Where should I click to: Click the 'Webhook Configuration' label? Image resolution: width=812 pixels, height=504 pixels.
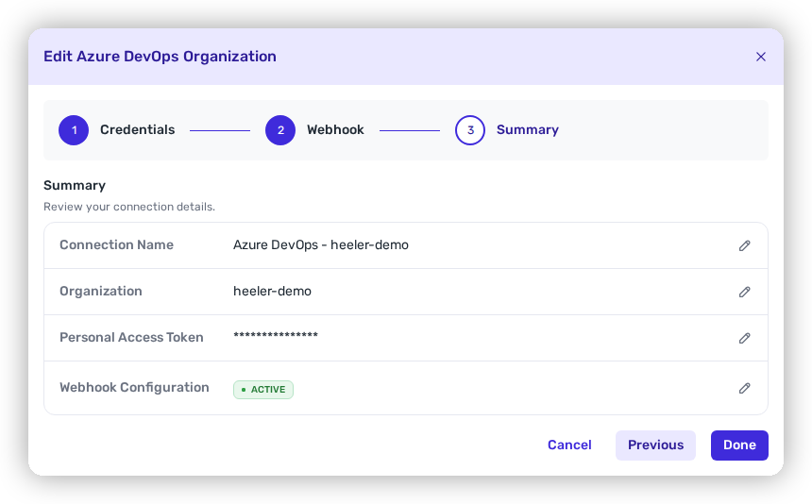[134, 388]
